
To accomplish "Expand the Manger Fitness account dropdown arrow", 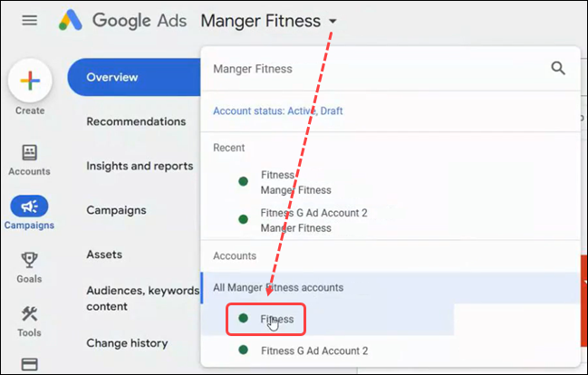I will 333,22.
